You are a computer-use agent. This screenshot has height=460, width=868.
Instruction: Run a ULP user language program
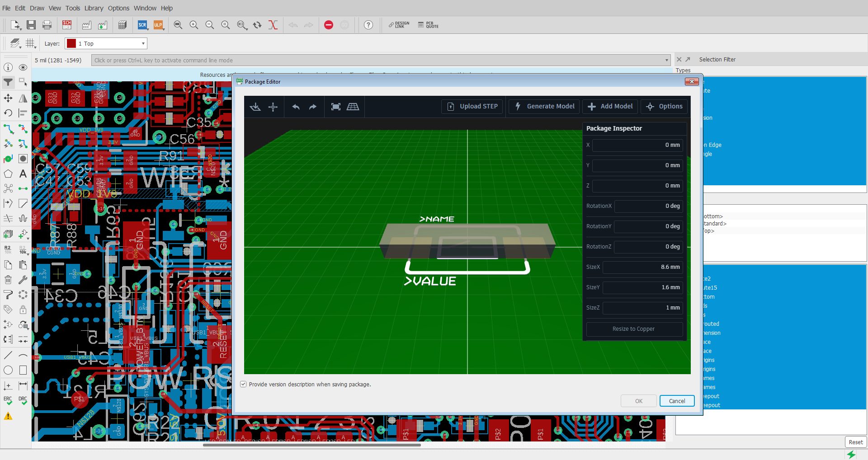tap(159, 25)
